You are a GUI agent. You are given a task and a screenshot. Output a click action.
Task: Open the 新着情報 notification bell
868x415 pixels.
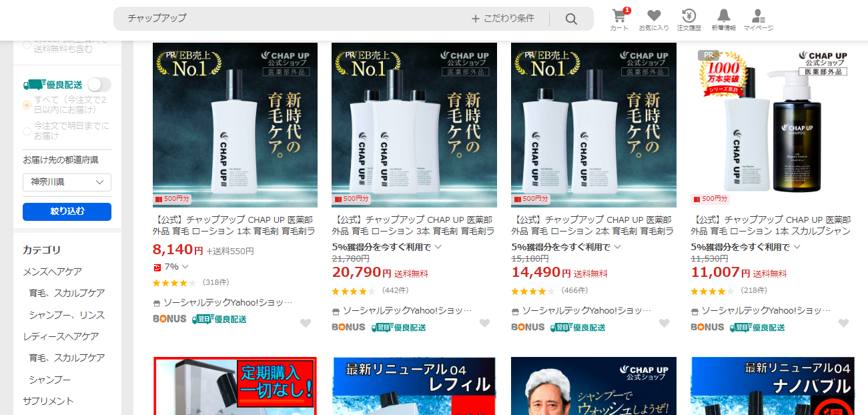click(x=723, y=16)
